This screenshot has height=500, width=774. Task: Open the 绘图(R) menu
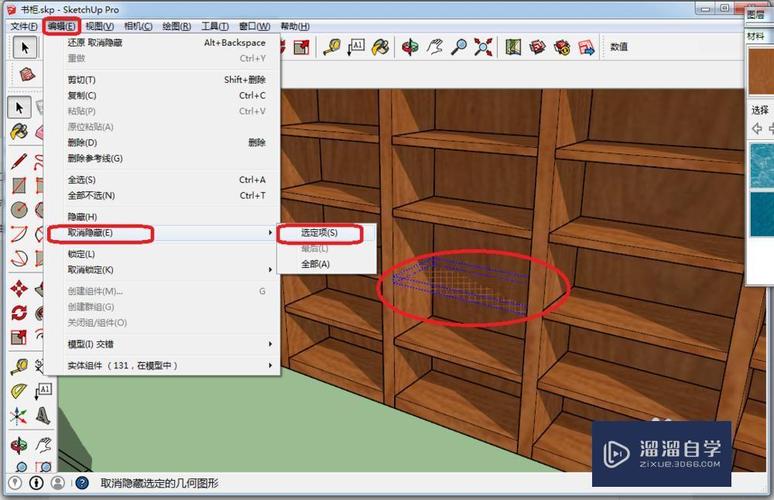click(177, 26)
